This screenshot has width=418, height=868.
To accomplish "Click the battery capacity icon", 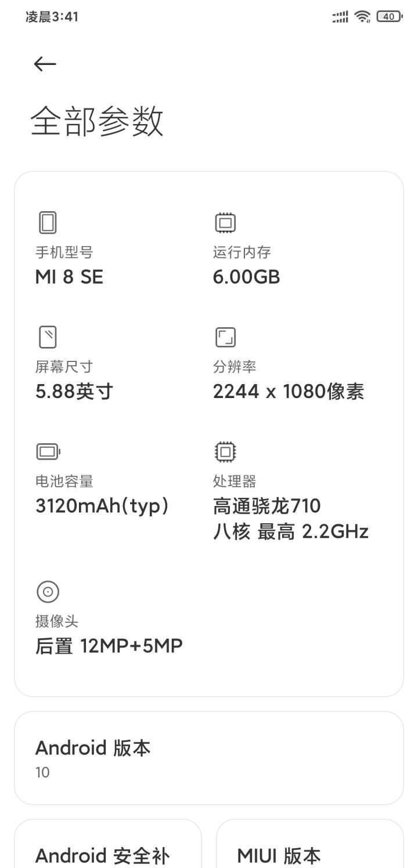I will tap(49, 451).
